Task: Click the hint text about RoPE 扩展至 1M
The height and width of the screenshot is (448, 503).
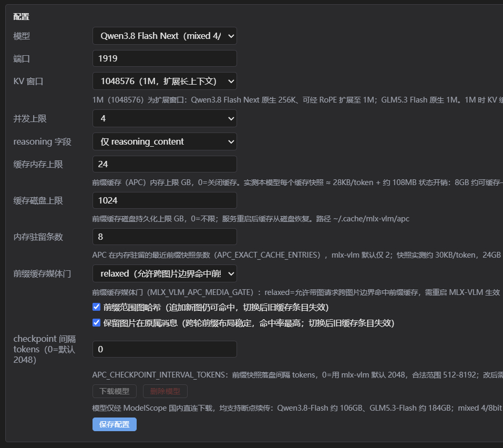Action: click(x=297, y=100)
